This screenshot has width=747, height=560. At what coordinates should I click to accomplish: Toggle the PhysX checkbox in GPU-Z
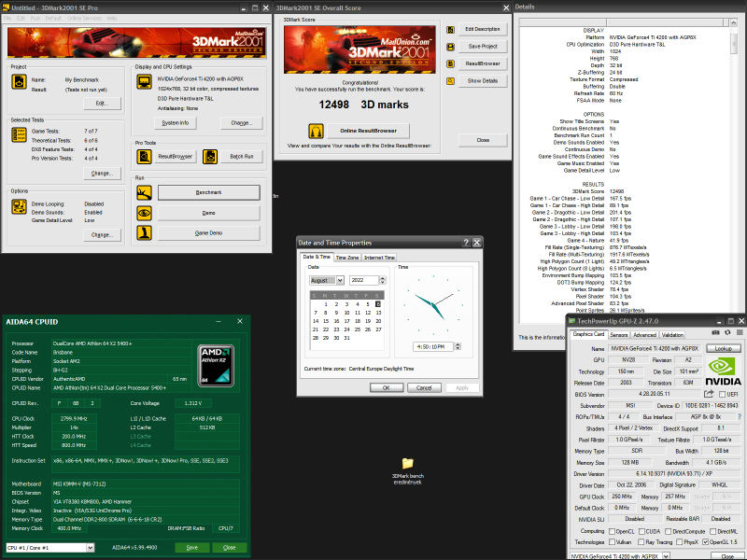(680, 542)
